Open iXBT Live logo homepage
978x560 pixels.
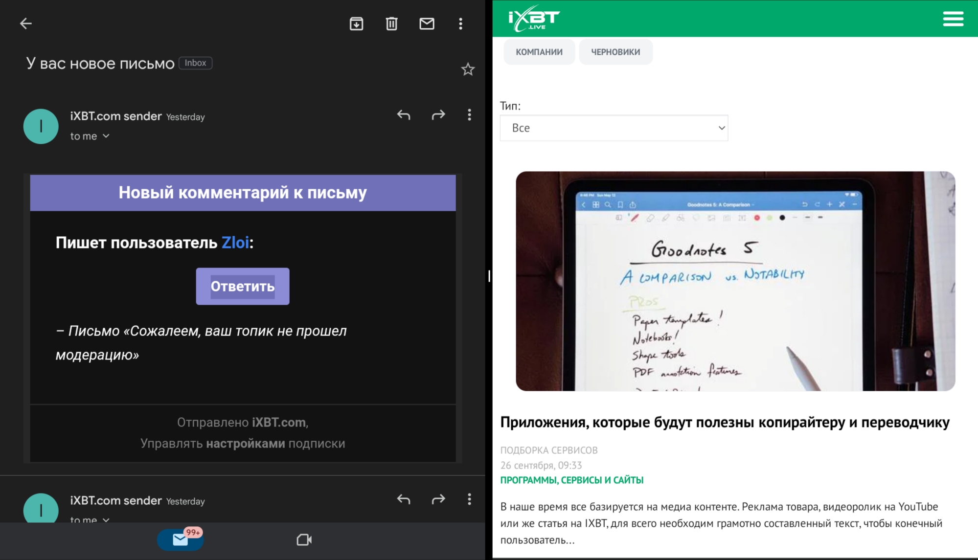click(533, 19)
